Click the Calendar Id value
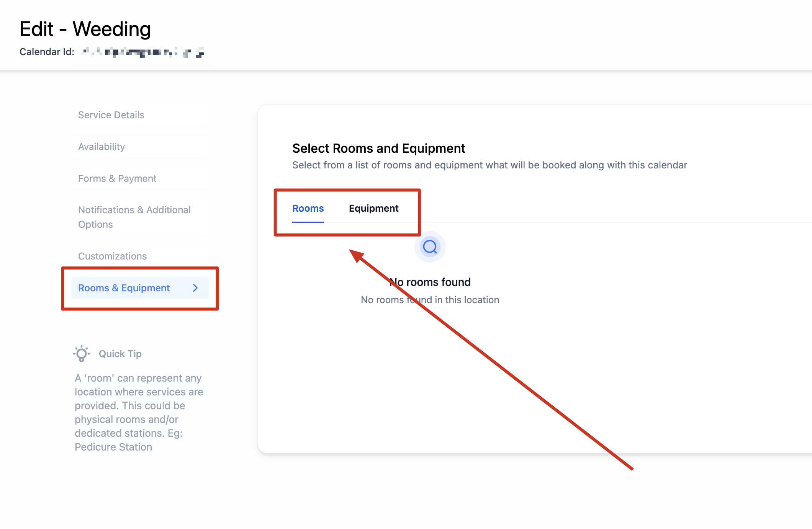 [x=143, y=52]
